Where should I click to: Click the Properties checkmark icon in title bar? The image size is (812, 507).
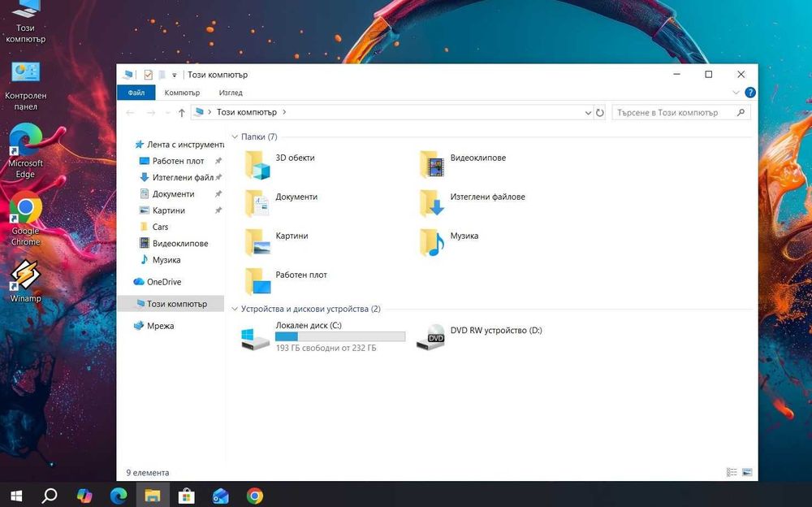click(148, 75)
